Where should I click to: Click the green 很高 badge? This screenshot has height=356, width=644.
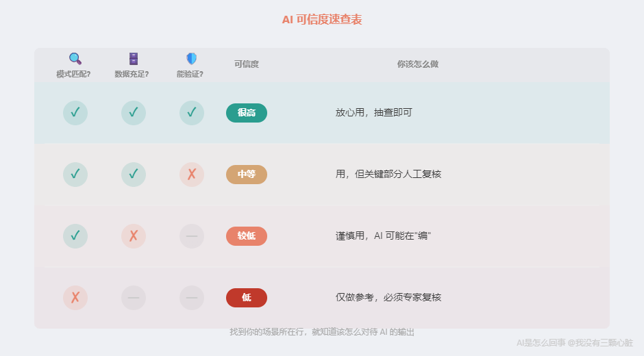247,113
